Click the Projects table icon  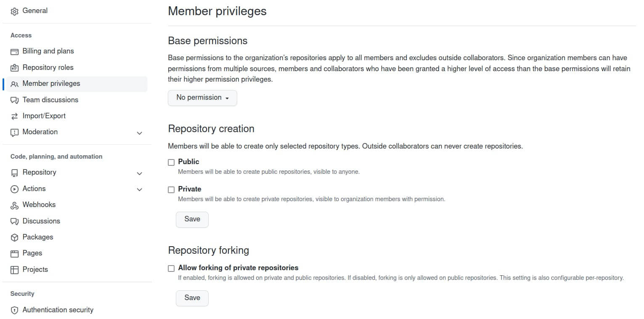pyautogui.click(x=14, y=270)
